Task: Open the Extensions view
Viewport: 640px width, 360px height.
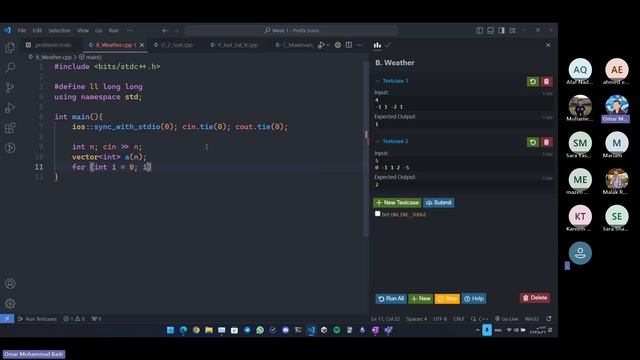Action: tap(10, 128)
